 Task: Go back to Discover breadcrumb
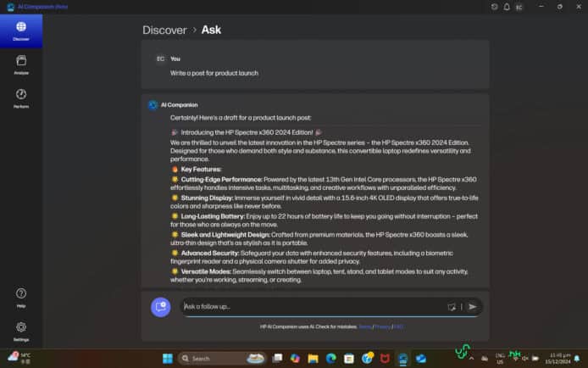(x=164, y=30)
